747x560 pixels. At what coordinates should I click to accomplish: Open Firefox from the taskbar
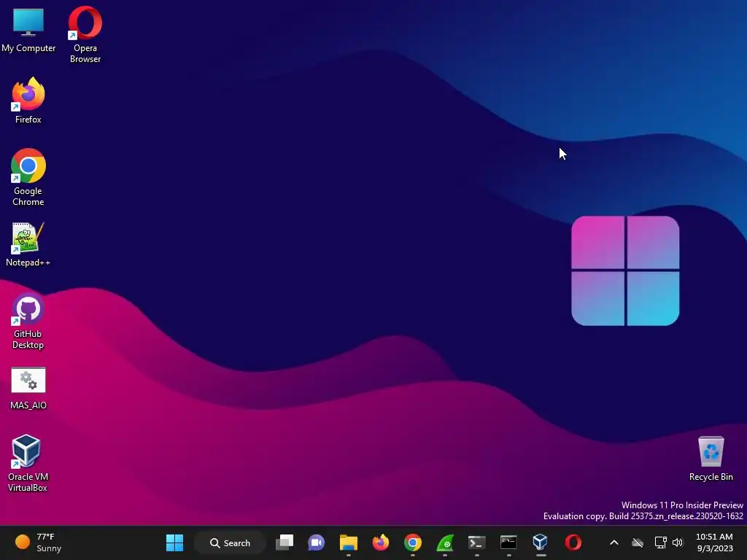point(380,542)
